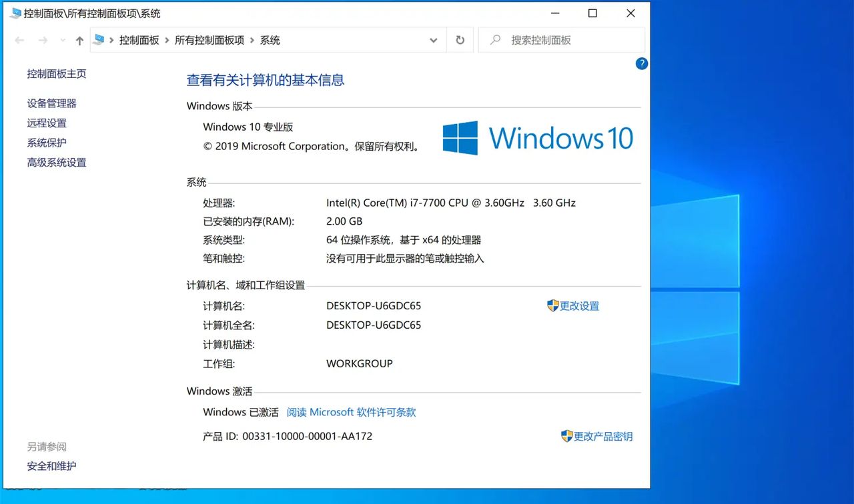Open 安全和维护 at the bottom left
This screenshot has height=504, width=854.
pos(51,465)
